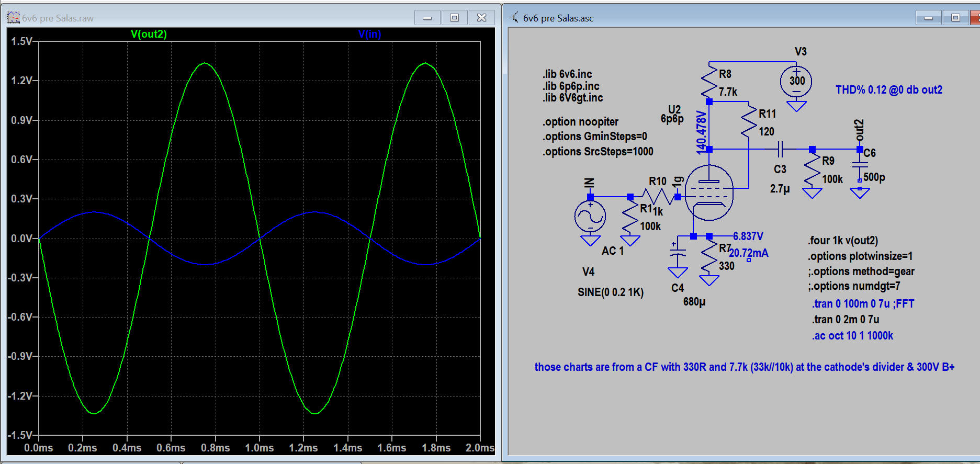Click the V(in) trace label in plot
Viewport: 980px width, 464px height.
[x=369, y=34]
